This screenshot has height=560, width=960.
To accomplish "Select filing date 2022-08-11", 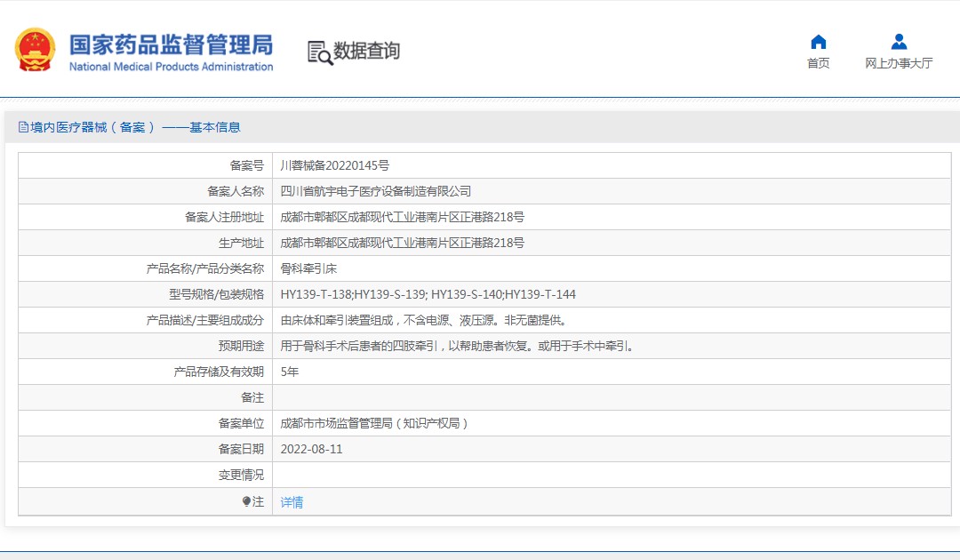I will click(x=311, y=449).
